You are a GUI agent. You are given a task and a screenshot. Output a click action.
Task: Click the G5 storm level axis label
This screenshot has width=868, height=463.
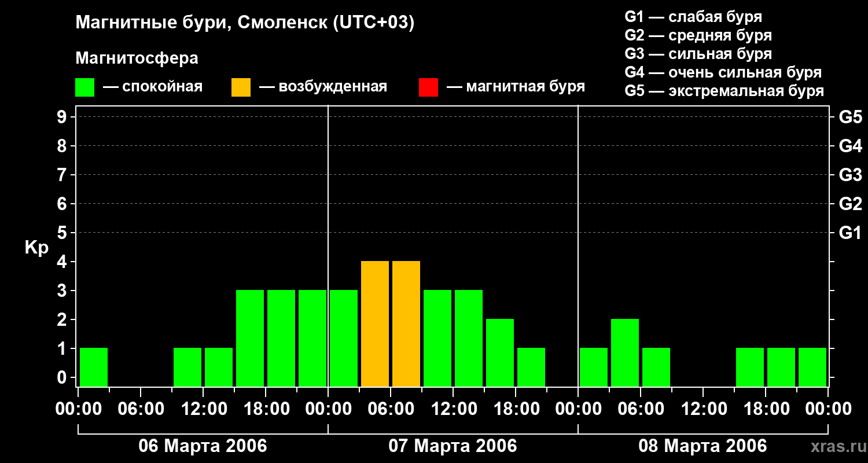[x=850, y=117]
